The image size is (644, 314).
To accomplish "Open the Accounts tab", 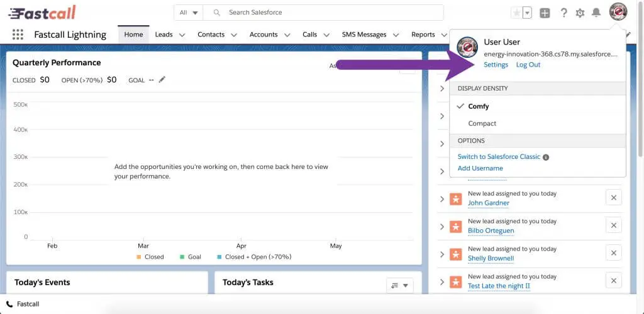I will (264, 35).
